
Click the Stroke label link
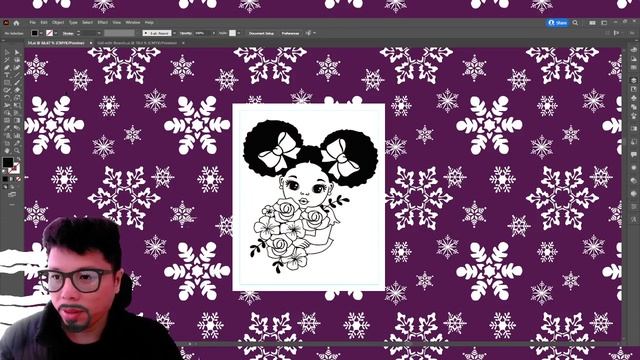click(68, 33)
